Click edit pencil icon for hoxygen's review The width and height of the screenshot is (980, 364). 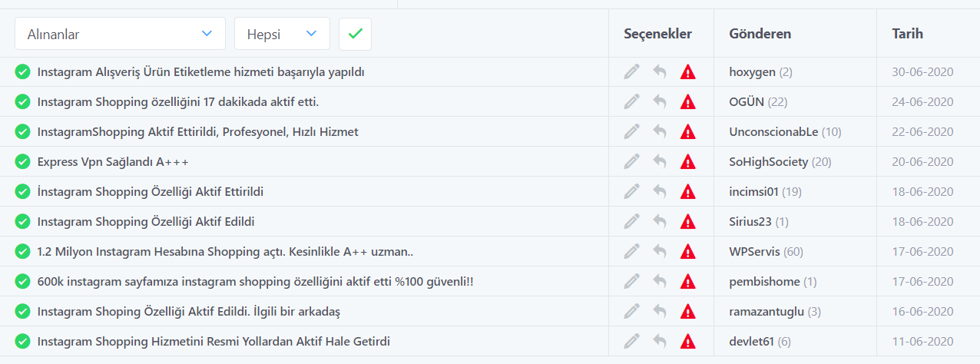(631, 72)
